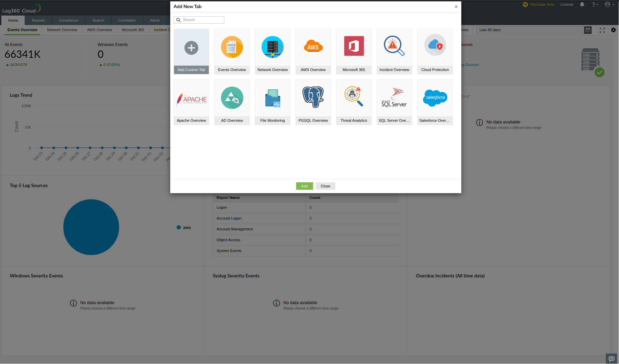Switch to the Home tab
Viewport: 619px width, 364px height.
(x=13, y=20)
